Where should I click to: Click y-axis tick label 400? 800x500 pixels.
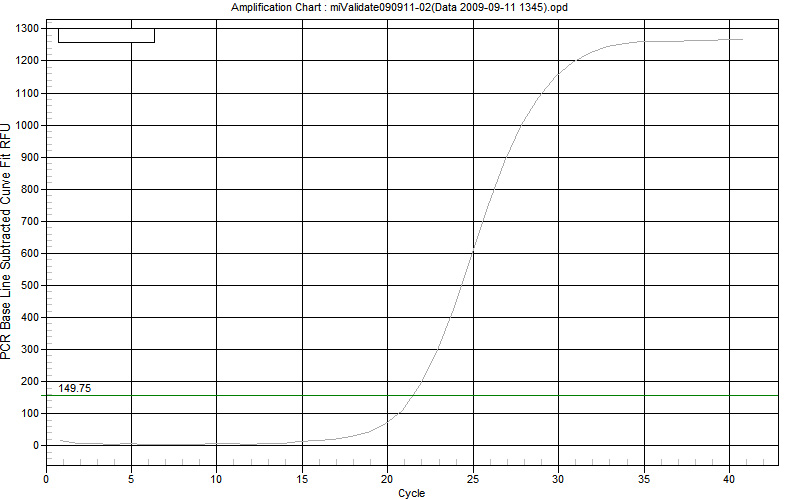click(30, 317)
